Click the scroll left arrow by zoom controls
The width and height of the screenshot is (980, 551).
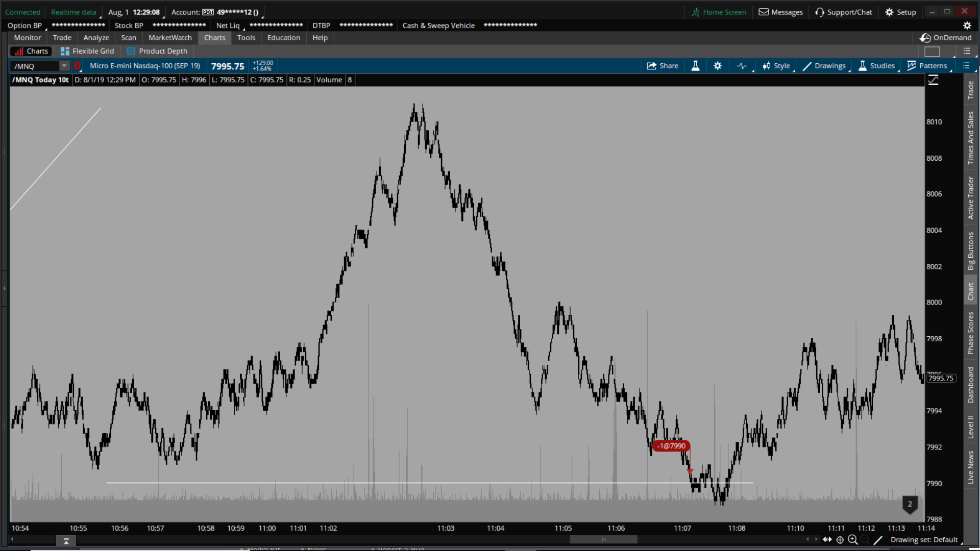coord(807,539)
